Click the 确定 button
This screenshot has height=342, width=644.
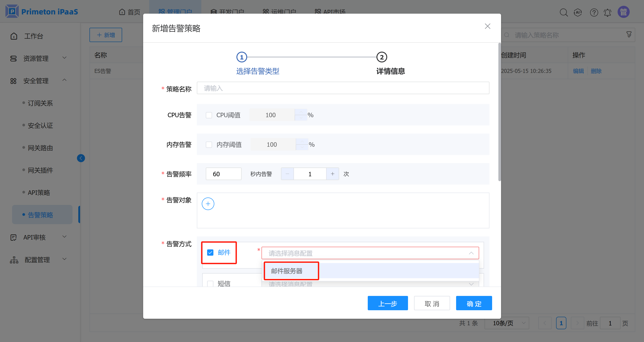(474, 303)
